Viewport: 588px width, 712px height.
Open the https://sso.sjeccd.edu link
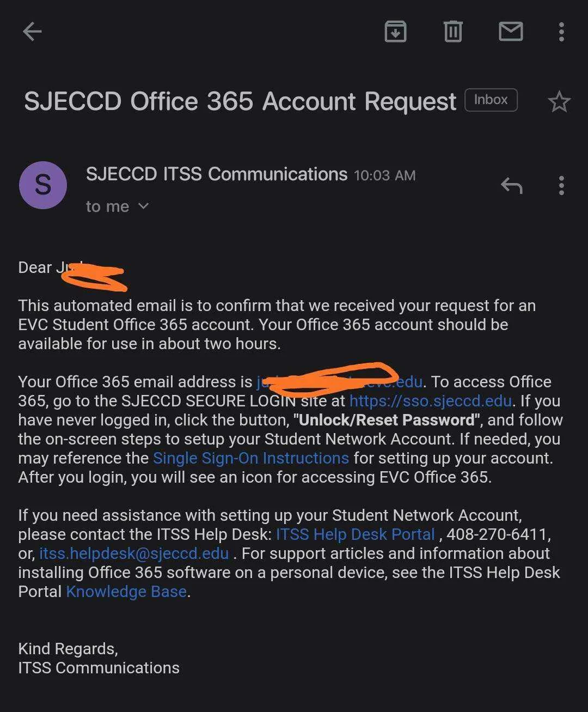(431, 401)
